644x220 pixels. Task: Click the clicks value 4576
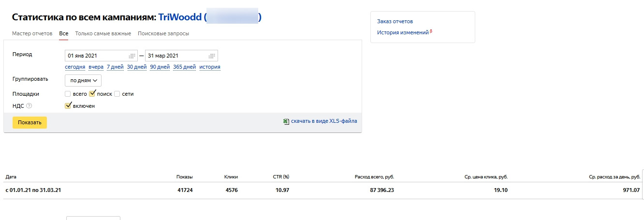coord(232,191)
